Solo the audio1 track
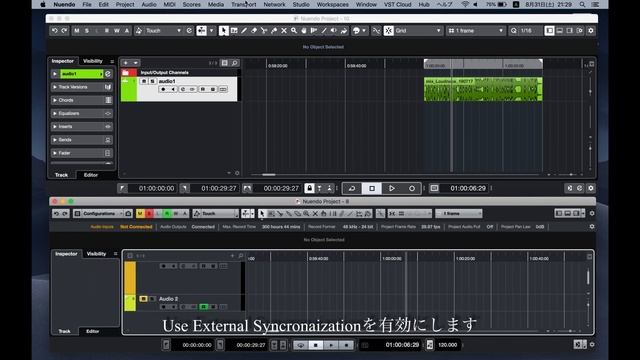The width and height of the screenshot is (640, 360). point(152,81)
